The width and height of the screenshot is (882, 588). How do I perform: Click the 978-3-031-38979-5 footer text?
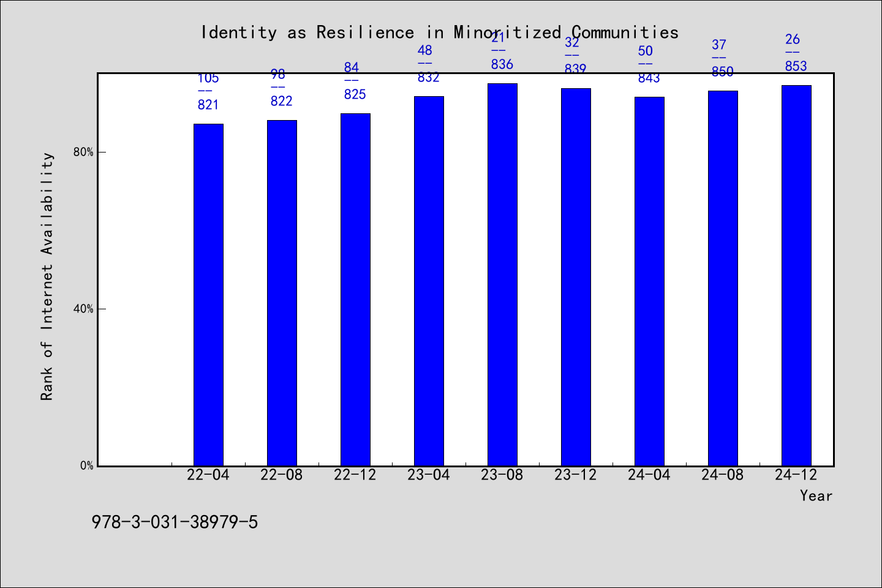click(175, 522)
